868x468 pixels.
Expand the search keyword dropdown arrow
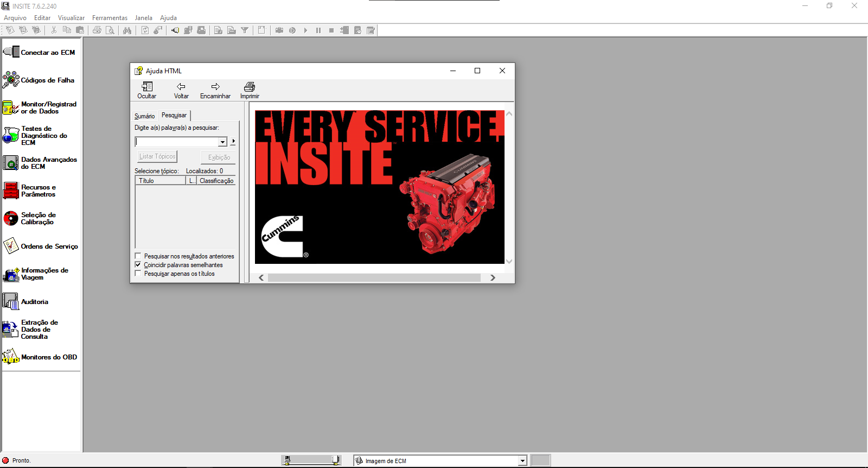point(222,142)
